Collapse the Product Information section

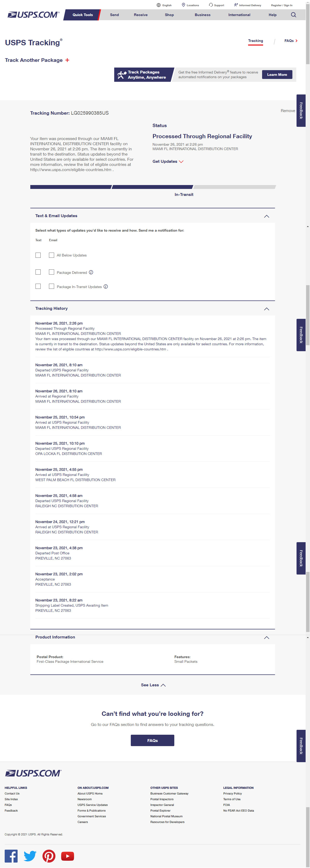click(266, 637)
